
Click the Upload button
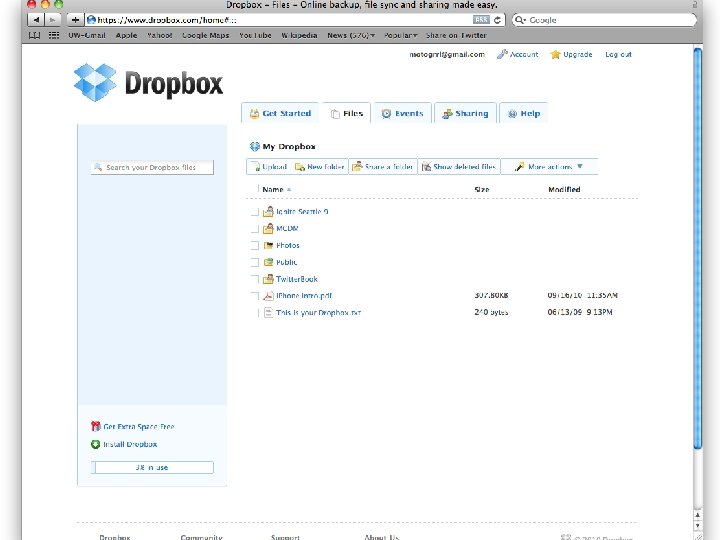270,167
